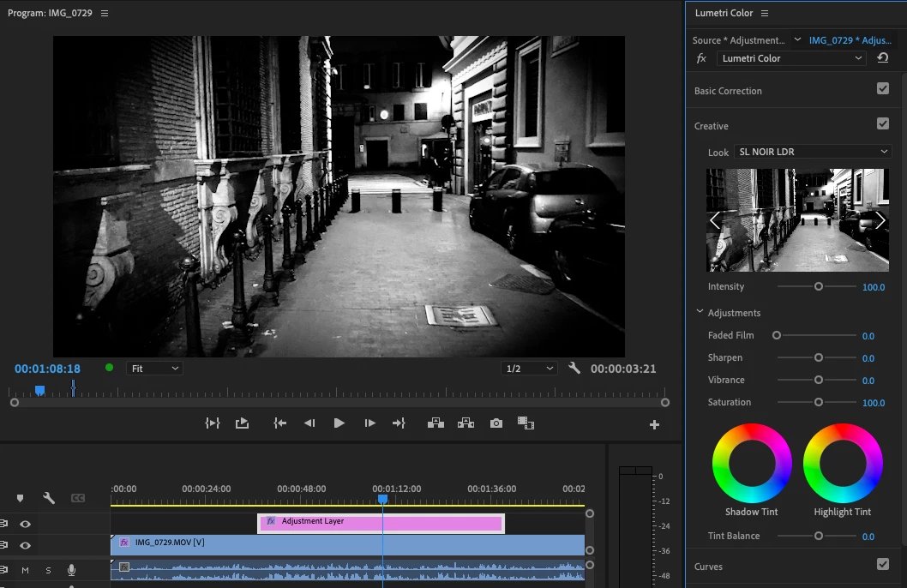Select the IMG_0729 * Adjustment clip tab
Viewport: 907px width, 588px height.
[850, 40]
